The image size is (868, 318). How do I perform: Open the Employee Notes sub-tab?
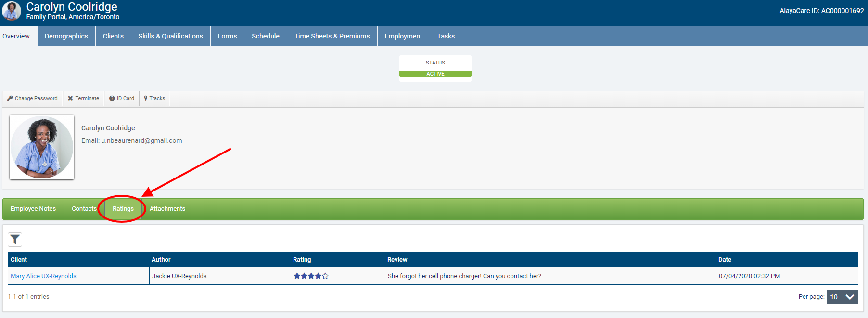pyautogui.click(x=33, y=209)
